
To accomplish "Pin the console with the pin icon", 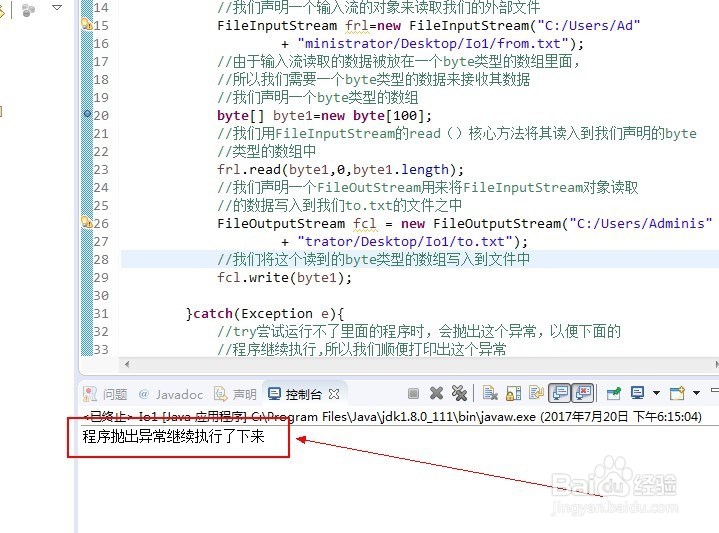I will [x=614, y=393].
